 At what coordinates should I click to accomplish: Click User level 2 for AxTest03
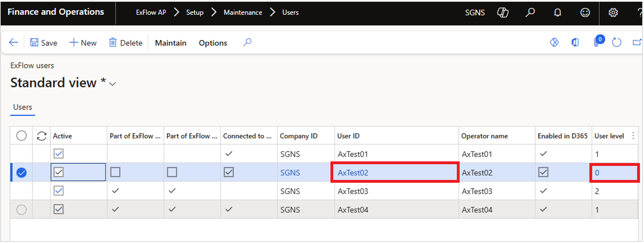coord(615,191)
